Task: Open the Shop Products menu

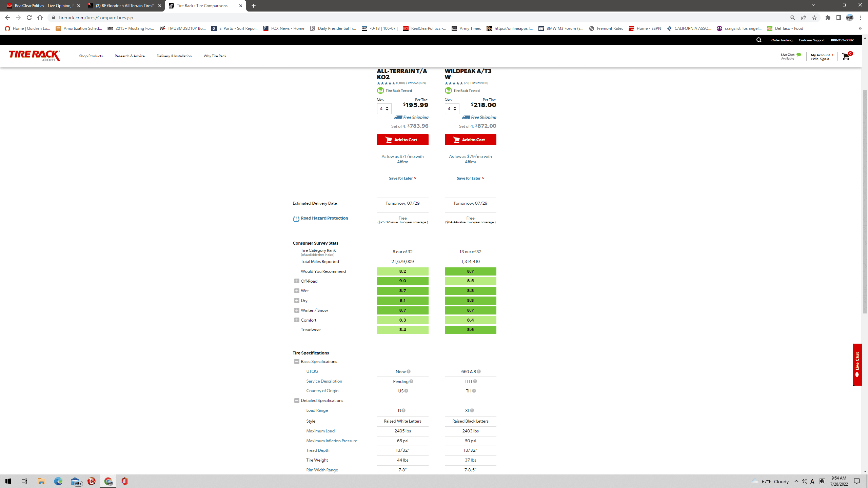Action: pos(91,56)
